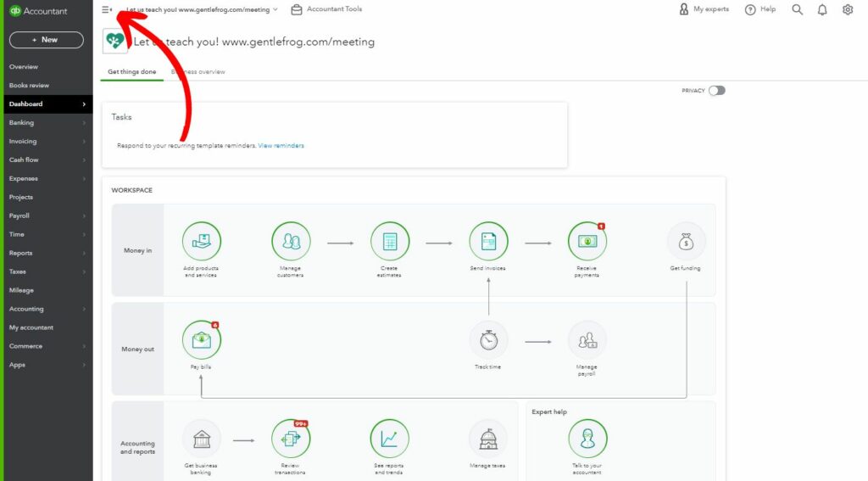Open the Pay bills icon
The width and height of the screenshot is (868, 481).
click(x=202, y=340)
